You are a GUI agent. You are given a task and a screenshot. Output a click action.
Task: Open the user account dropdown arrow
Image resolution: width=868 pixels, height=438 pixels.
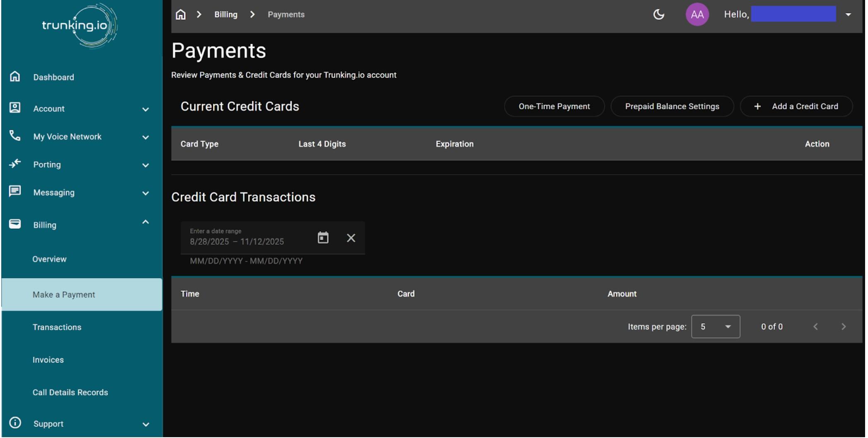point(848,15)
